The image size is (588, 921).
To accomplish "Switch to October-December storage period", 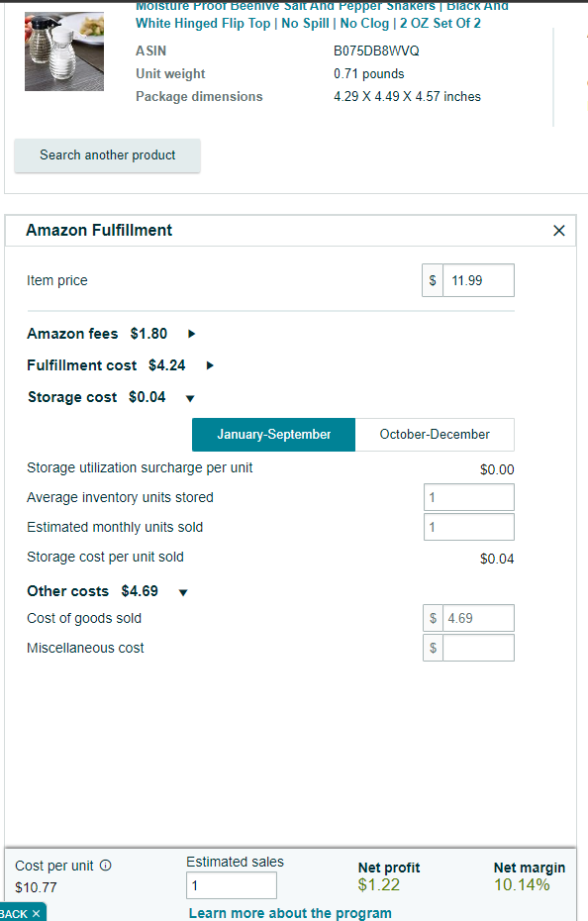I will pos(435,435).
